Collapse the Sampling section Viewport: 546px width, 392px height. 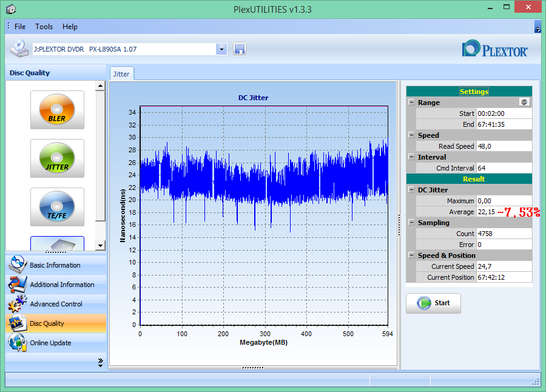click(411, 222)
